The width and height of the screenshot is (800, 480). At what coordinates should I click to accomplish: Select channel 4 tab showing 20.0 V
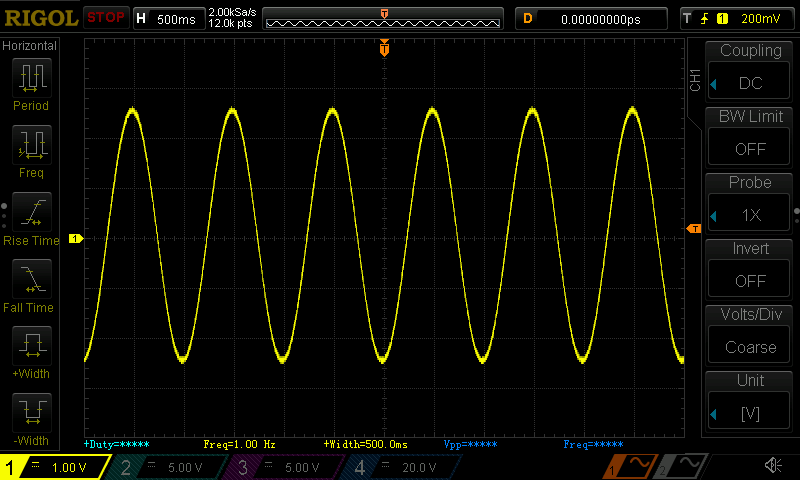pos(403,467)
